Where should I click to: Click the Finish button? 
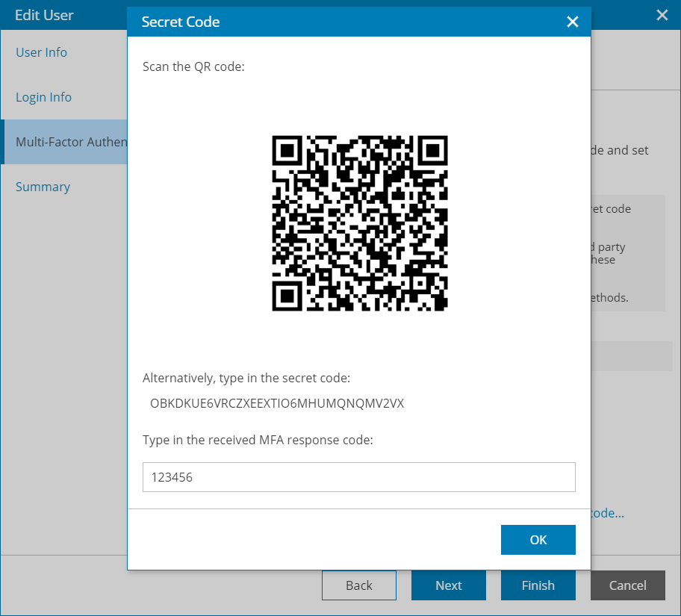(x=538, y=585)
